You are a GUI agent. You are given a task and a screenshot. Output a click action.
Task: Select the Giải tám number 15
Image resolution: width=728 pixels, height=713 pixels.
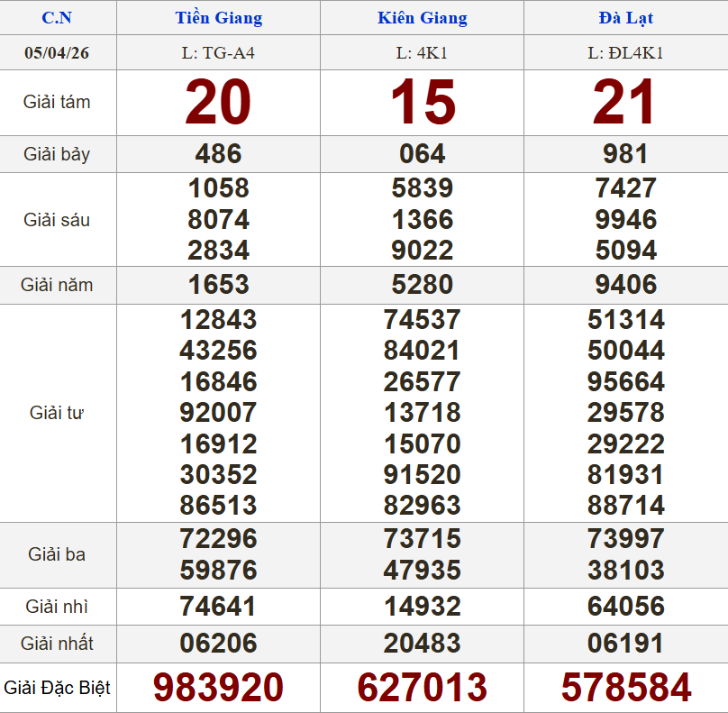coord(422,103)
